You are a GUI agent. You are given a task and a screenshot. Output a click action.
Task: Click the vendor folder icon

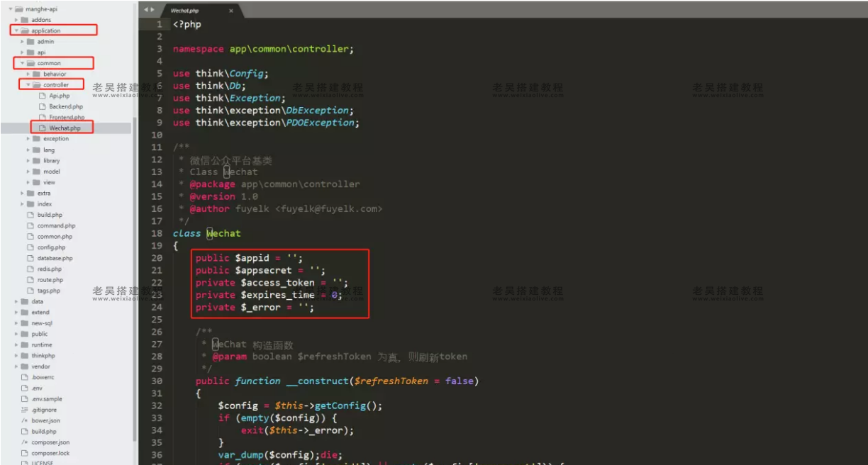click(x=24, y=366)
